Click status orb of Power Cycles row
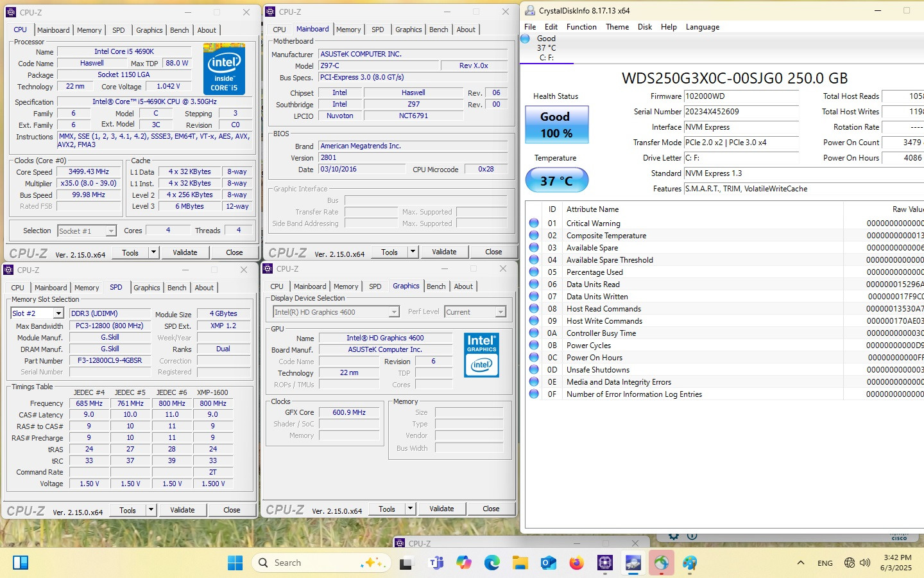The width and height of the screenshot is (924, 578). tap(534, 345)
